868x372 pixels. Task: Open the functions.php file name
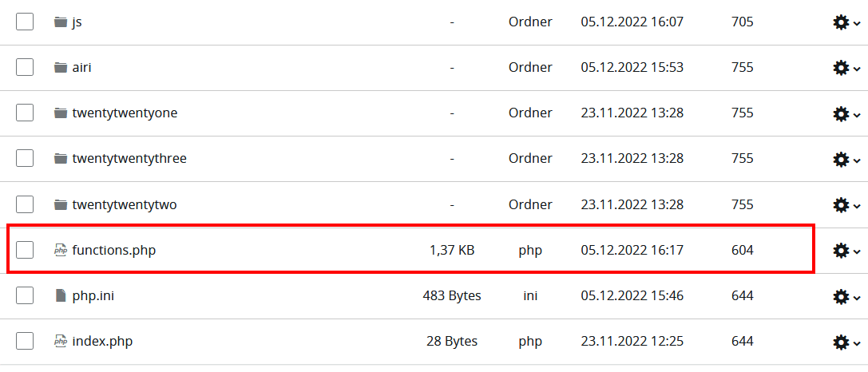(114, 250)
